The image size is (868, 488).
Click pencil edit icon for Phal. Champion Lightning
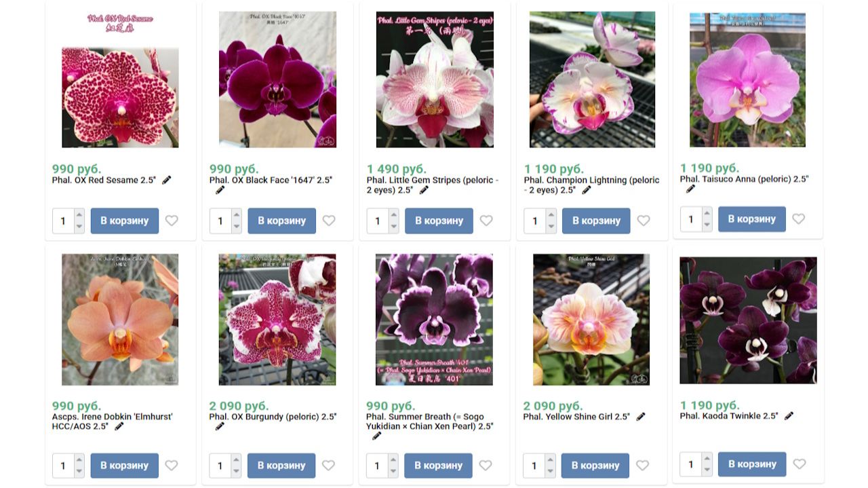point(587,190)
